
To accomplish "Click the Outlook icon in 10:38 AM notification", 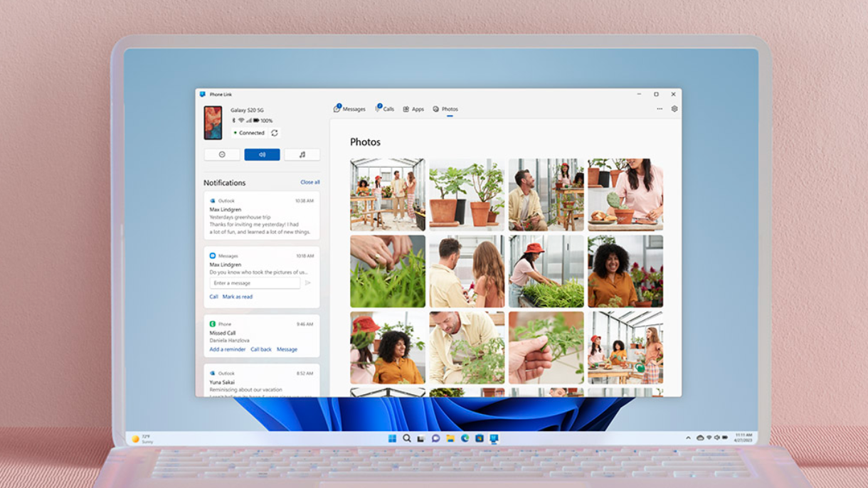I will (x=212, y=201).
